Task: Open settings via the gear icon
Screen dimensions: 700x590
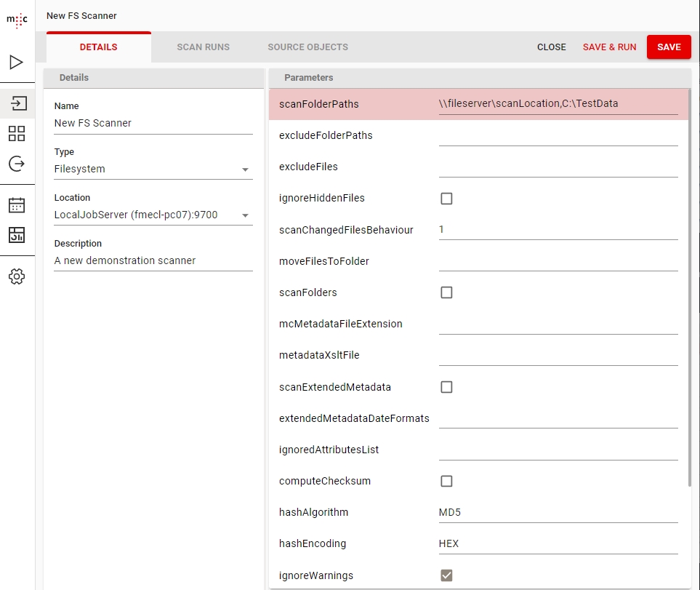Action: pyautogui.click(x=17, y=276)
